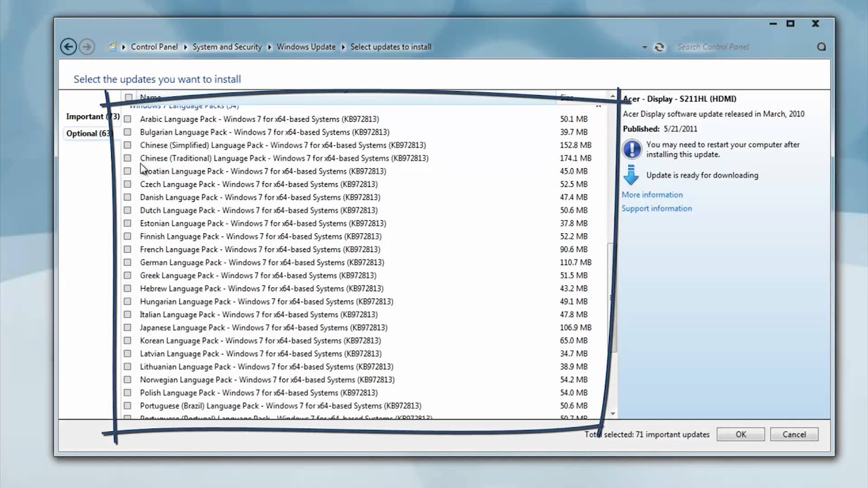
Task: Open the System and Security breadcrumb
Action: tap(227, 47)
